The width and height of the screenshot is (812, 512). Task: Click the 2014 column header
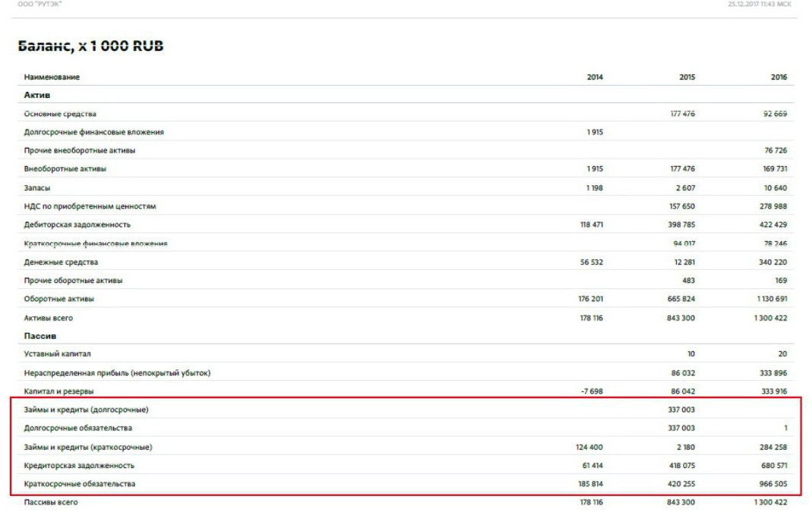[x=595, y=77]
